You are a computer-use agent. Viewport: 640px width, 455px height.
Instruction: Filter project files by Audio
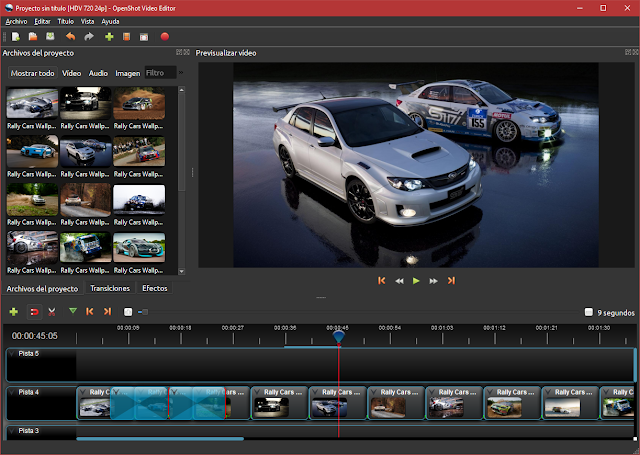pyautogui.click(x=98, y=73)
